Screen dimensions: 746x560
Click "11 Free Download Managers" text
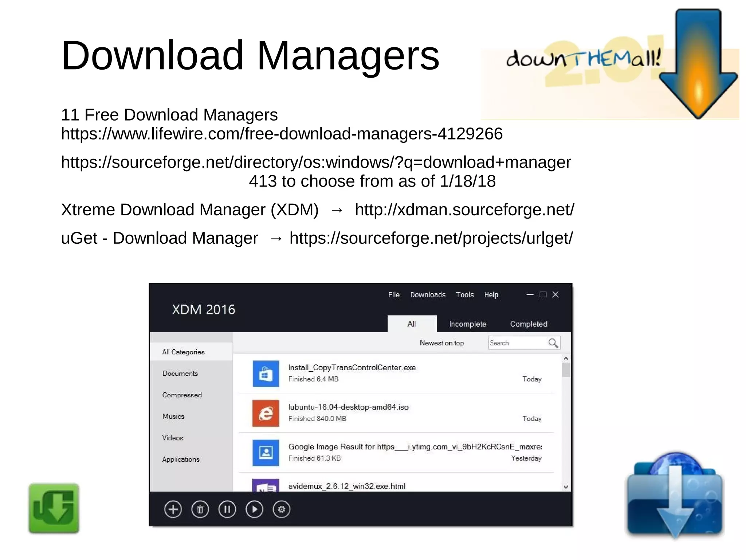coord(169,115)
